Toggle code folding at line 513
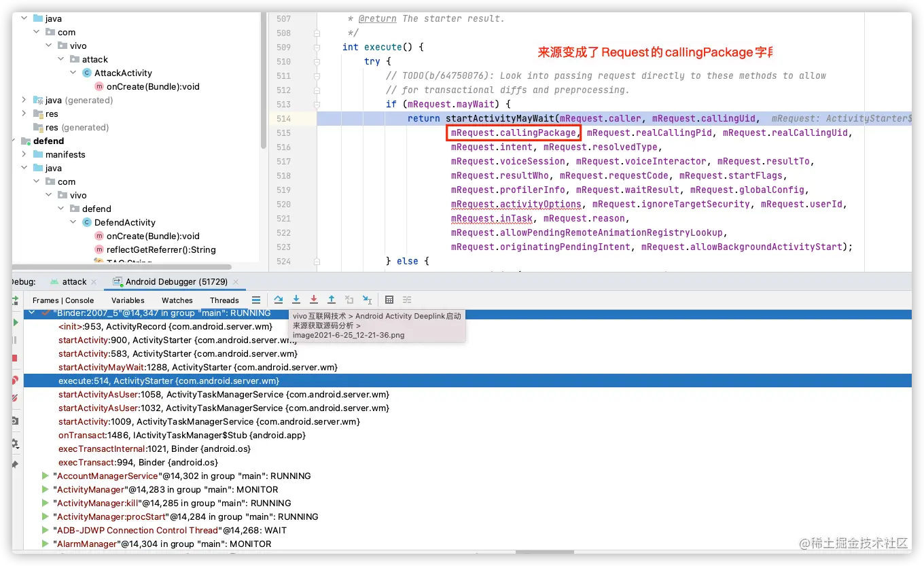Viewport: 924px width, 566px height. (x=317, y=105)
